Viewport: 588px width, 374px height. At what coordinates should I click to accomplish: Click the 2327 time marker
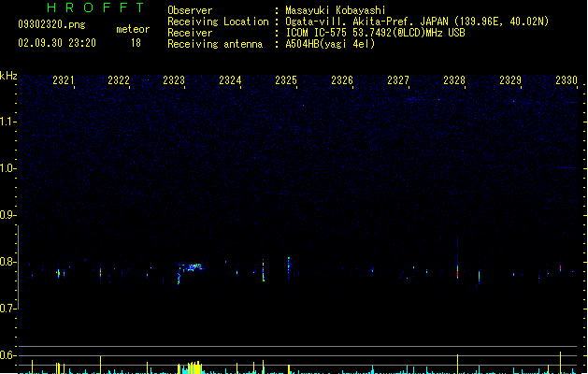[x=398, y=80]
